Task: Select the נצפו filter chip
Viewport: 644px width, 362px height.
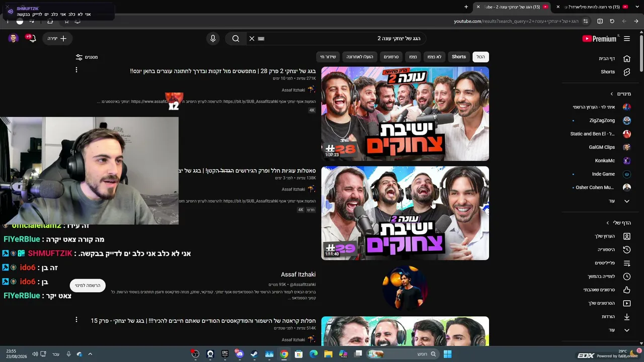Action: coord(413,57)
